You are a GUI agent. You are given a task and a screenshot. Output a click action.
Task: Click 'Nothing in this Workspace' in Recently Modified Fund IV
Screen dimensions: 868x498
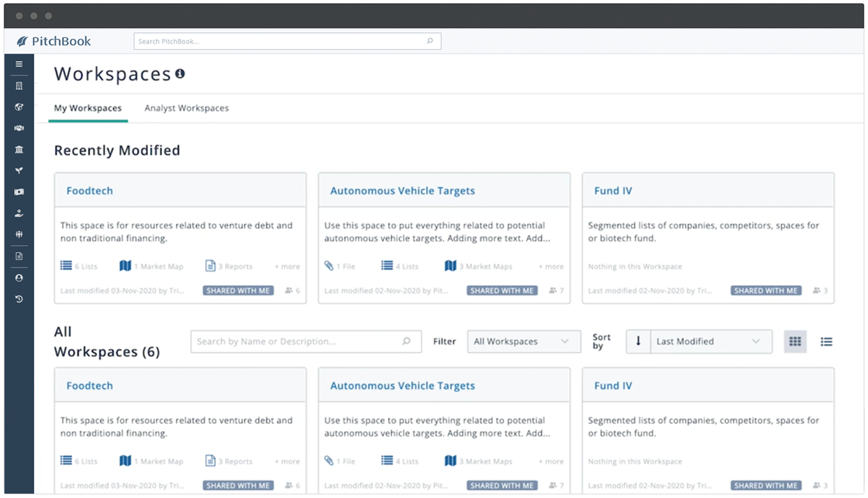635,267
